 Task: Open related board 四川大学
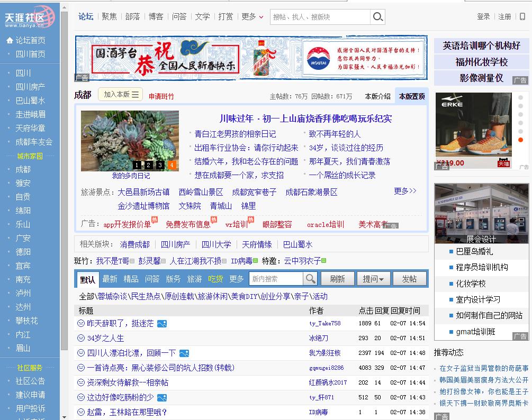click(216, 244)
